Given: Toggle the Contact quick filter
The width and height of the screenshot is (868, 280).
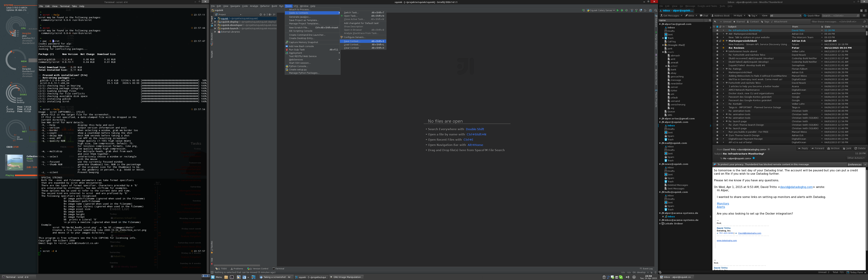Looking at the screenshot, I should point(753,22).
